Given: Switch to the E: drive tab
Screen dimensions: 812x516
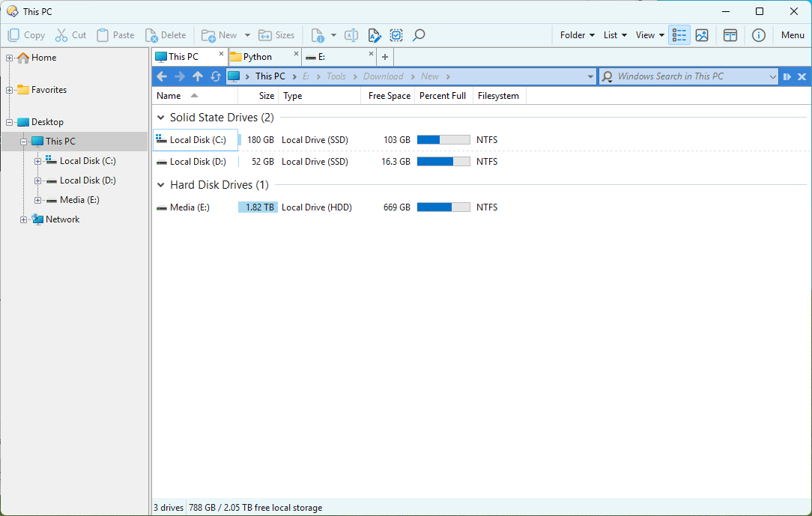Looking at the screenshot, I should click(x=321, y=56).
